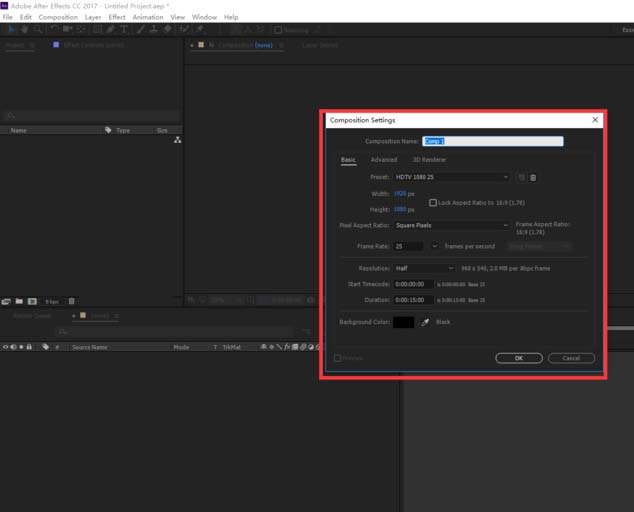Viewport: 634px width, 512px height.
Task: Click the Background Color swatch
Action: (403, 322)
